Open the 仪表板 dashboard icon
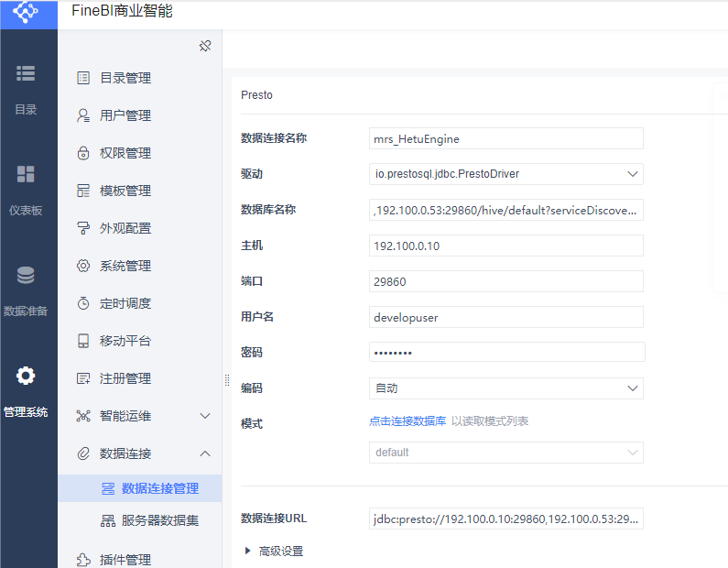This screenshot has height=568, width=728. click(x=26, y=174)
